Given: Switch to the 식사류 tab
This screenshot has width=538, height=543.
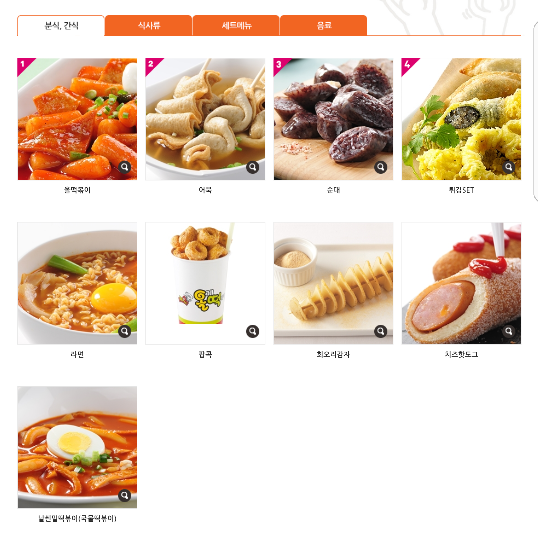Looking at the screenshot, I should pyautogui.click(x=149, y=25).
